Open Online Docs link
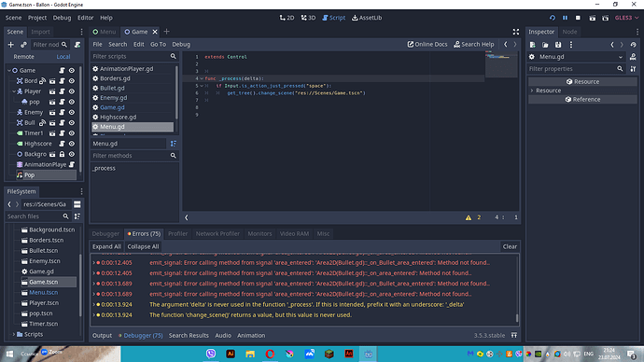This screenshot has width=644, height=362. 427,45
